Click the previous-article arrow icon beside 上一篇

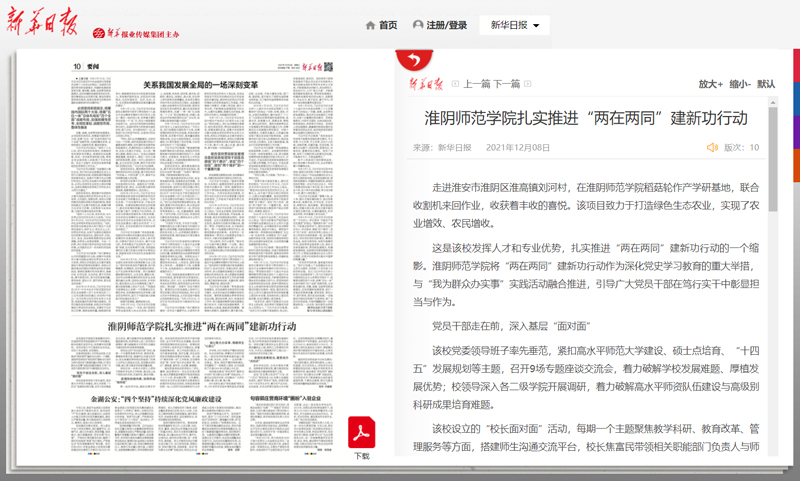[x=456, y=84]
